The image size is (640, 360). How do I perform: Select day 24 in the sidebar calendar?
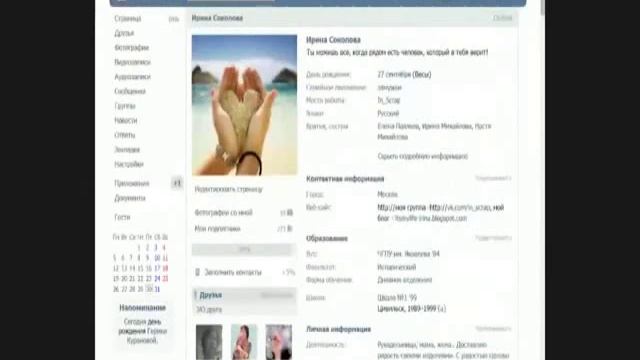pos(157,279)
